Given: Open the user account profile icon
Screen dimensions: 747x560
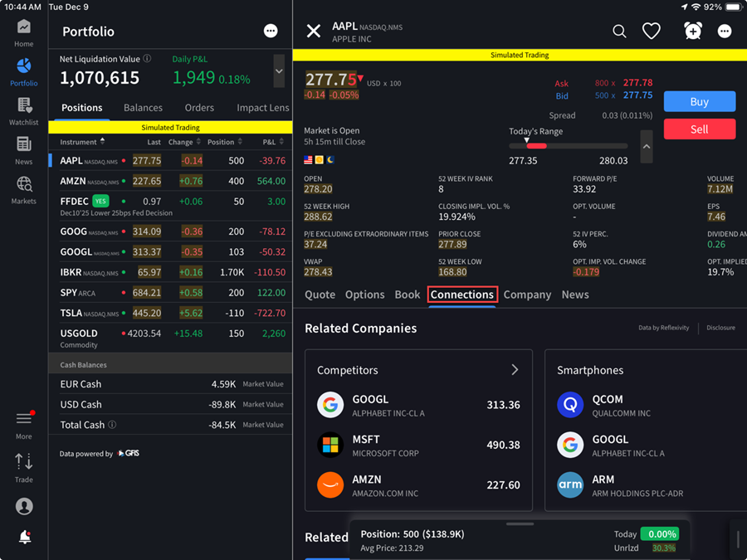Looking at the screenshot, I should click(x=24, y=505).
